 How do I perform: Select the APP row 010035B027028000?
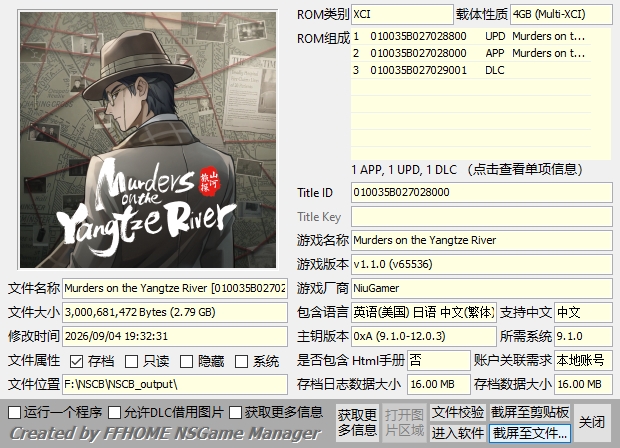[471, 53]
